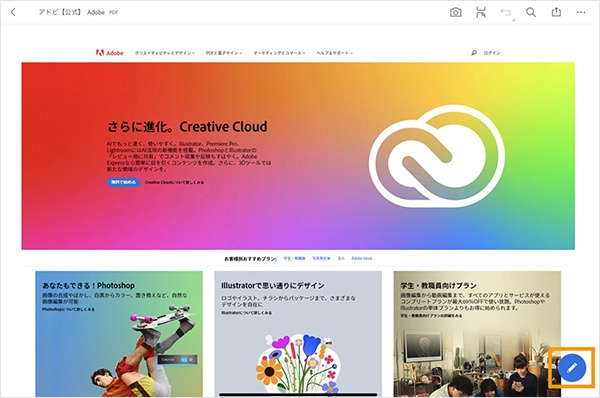The height and width of the screenshot is (398, 600).
Task: Click the ログイン link
Action: tap(492, 53)
